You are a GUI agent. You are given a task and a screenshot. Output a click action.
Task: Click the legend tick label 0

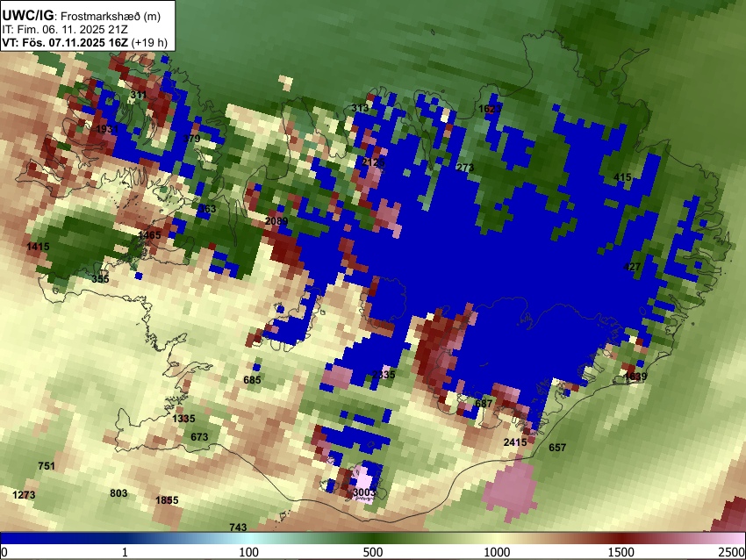(x=4, y=552)
